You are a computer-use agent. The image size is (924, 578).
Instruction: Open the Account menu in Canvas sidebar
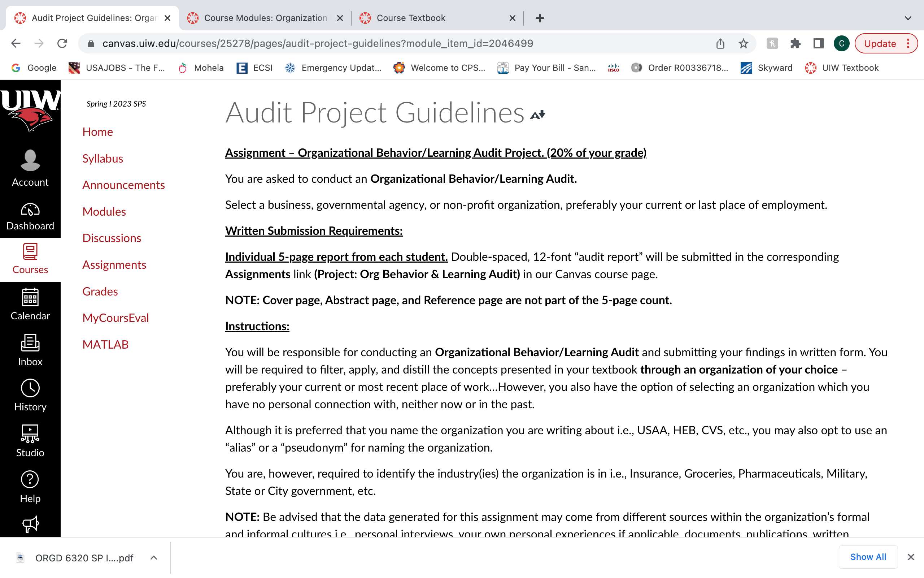point(30,169)
